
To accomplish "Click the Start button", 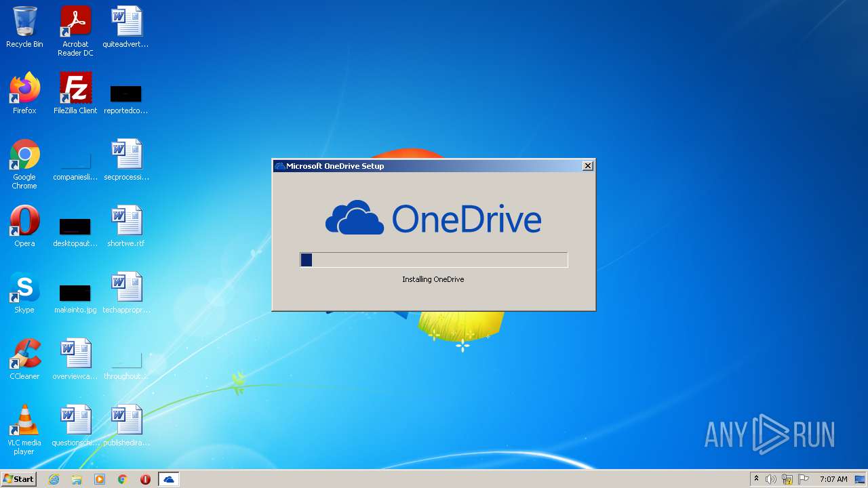I will coord(18,479).
